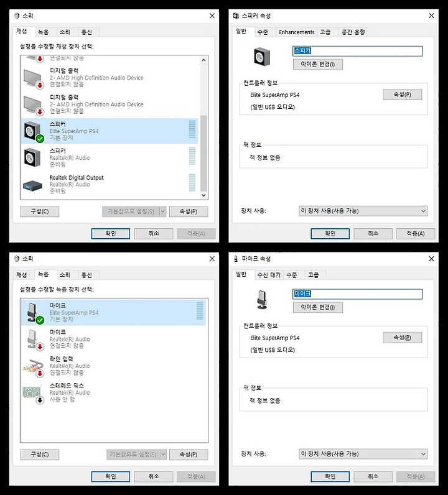Select the Realtek(R) Audio speaker icon

(x=32, y=157)
